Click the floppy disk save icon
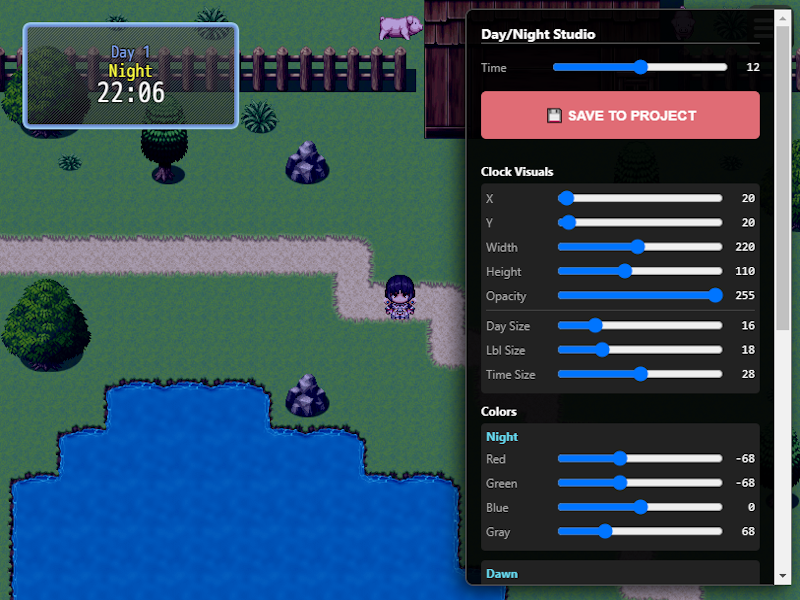Screen dimensions: 800x600 (554, 116)
